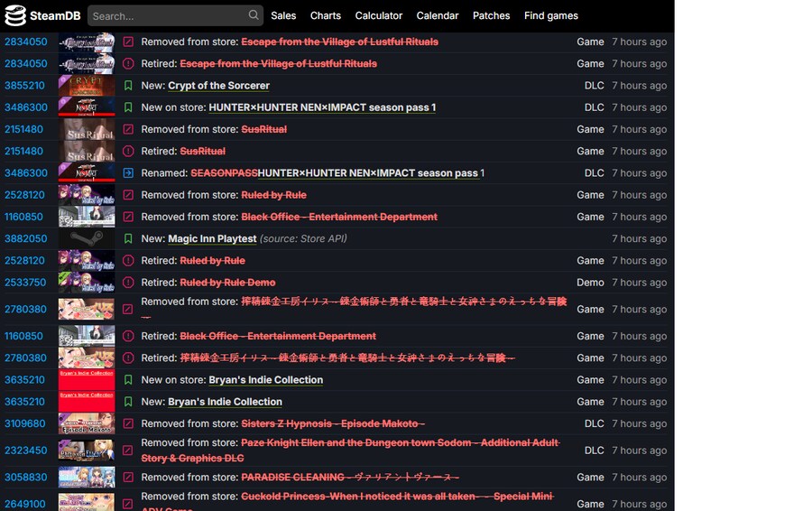Click the "7 hours ago" timestamp in Magic Inn Playtest row
This screenshot has width=812, height=511.
point(639,238)
